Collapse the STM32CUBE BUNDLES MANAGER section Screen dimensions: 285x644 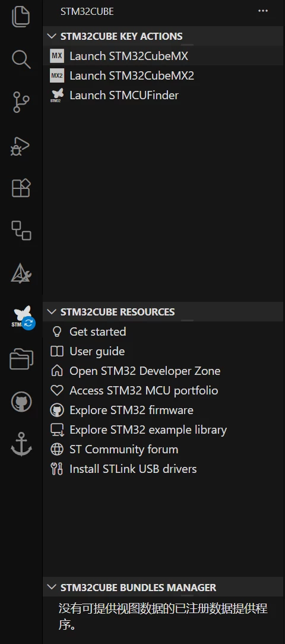tap(52, 588)
